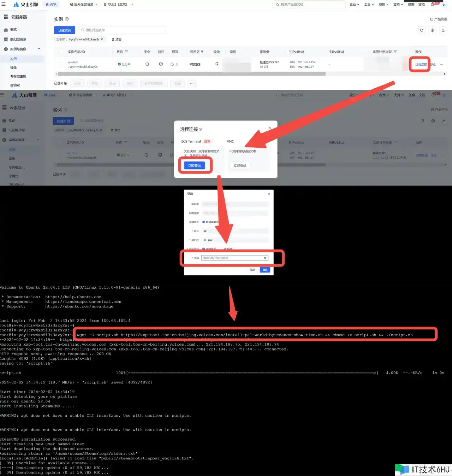
Task: Select 专有宿主机 in the undimmed sidebar
Action: (18, 76)
